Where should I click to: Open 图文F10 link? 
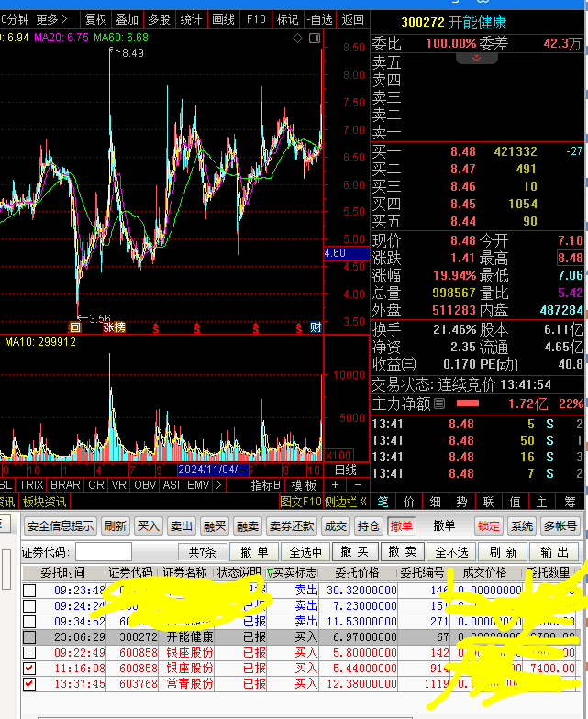pos(301,502)
